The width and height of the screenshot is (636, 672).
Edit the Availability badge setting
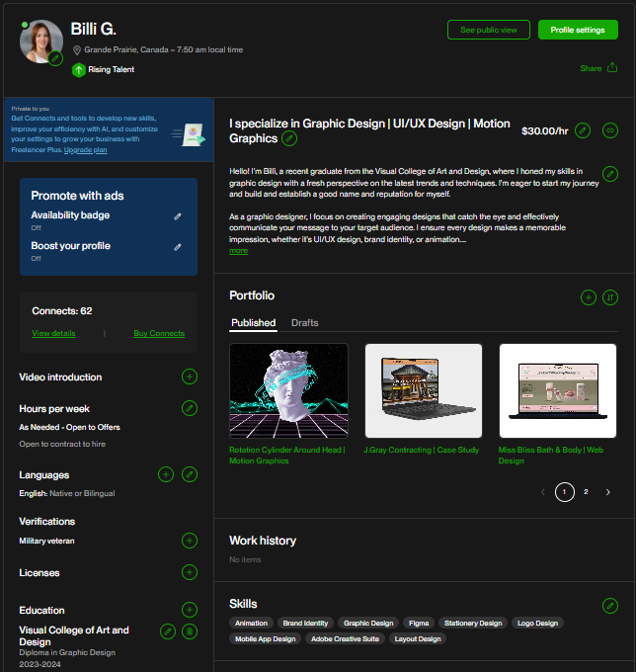point(178,216)
